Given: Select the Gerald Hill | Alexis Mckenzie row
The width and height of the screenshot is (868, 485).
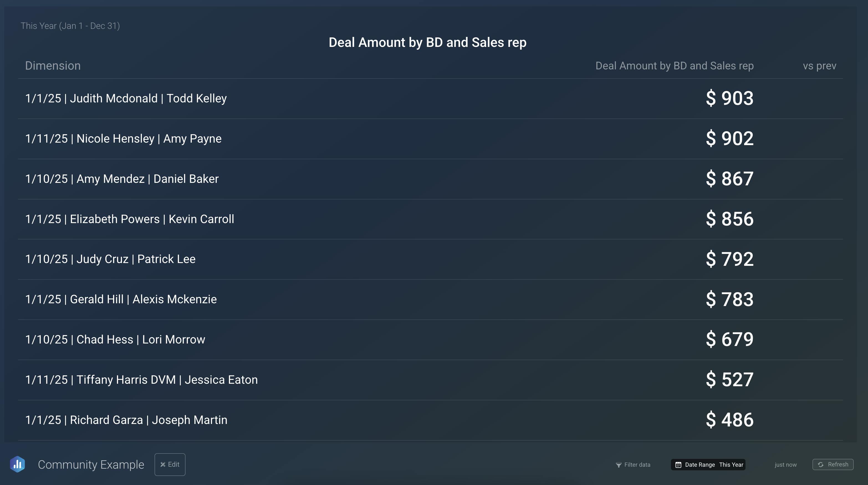Looking at the screenshot, I should tap(121, 299).
